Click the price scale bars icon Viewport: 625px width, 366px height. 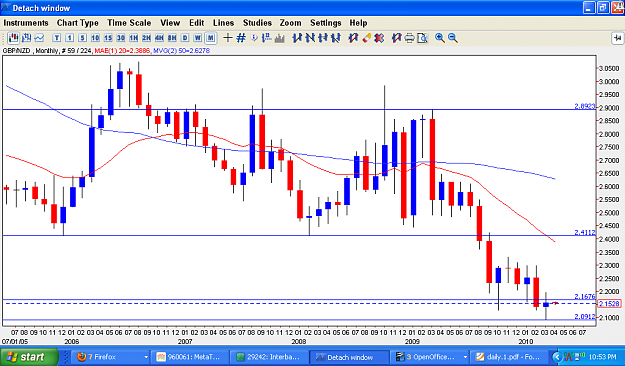point(267,38)
